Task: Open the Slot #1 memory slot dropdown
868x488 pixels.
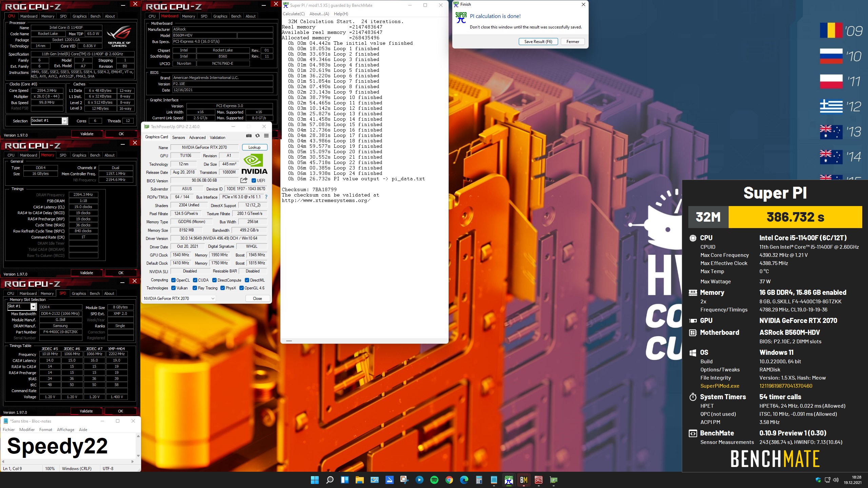Action: 22,306
